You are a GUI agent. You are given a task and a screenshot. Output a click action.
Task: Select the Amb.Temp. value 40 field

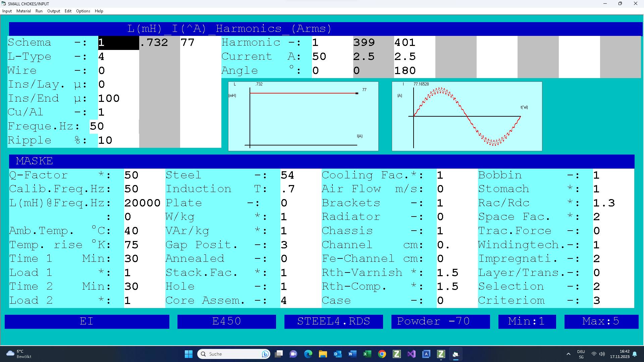click(x=144, y=231)
